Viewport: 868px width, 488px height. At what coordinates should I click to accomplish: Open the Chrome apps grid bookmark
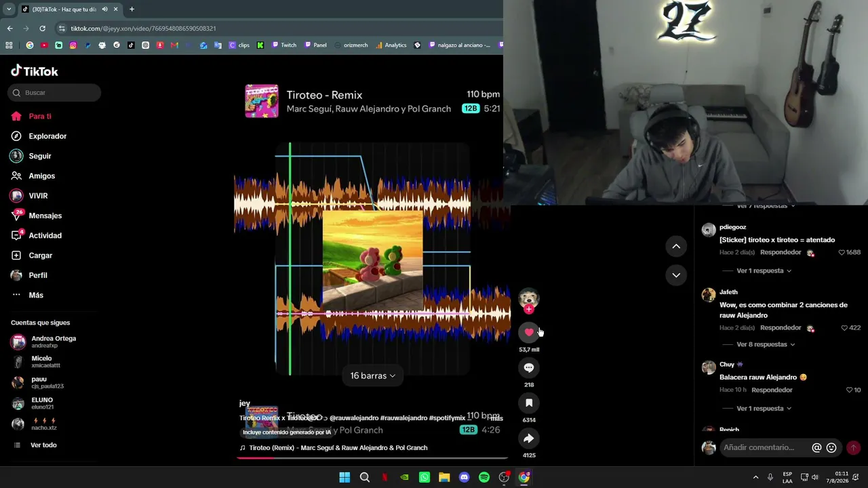[9, 45]
